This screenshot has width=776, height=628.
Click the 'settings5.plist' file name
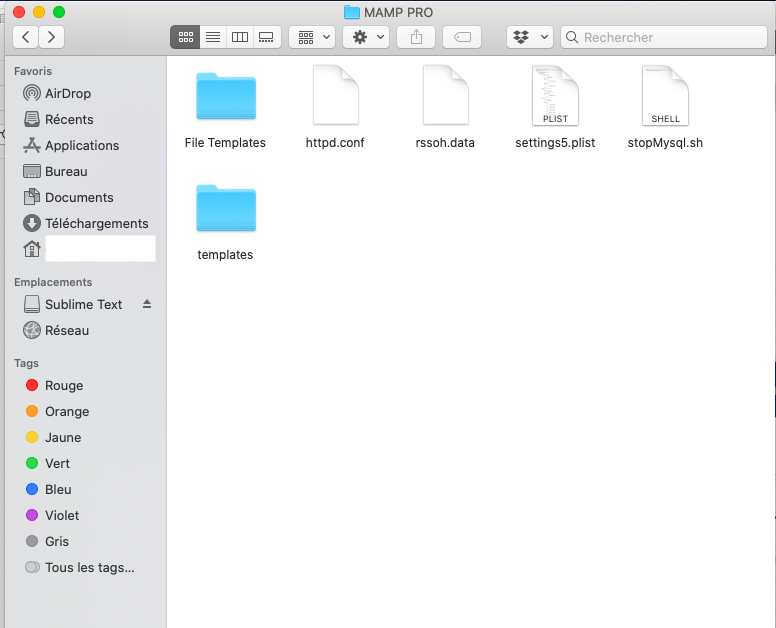pos(555,143)
